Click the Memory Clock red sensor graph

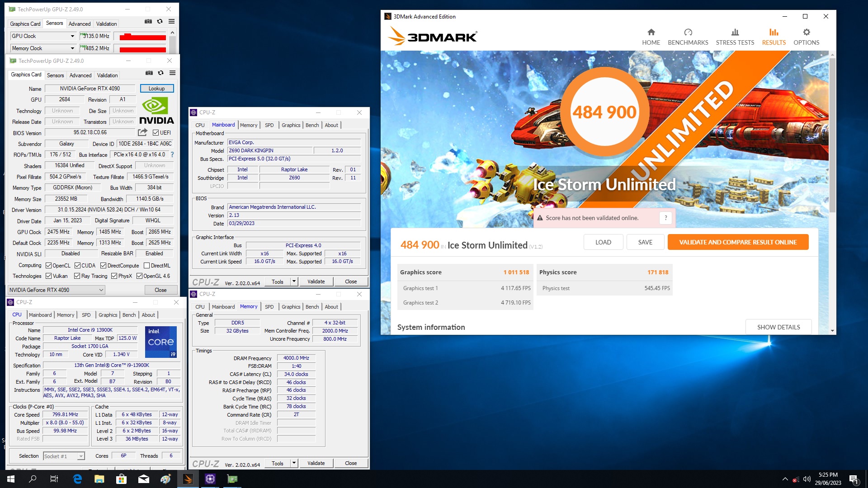pos(140,49)
